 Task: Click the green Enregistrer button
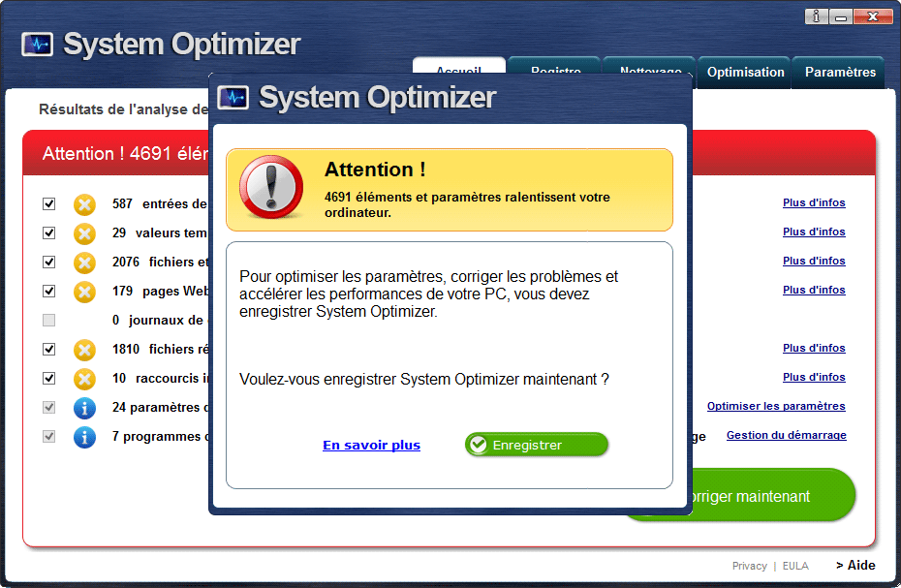pos(536,445)
